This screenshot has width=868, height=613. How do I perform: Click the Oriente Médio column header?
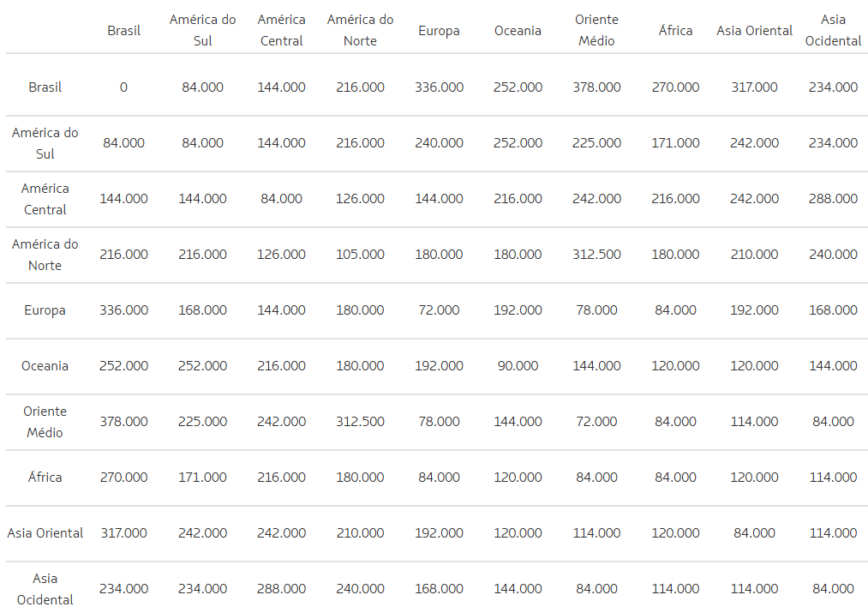[596, 30]
